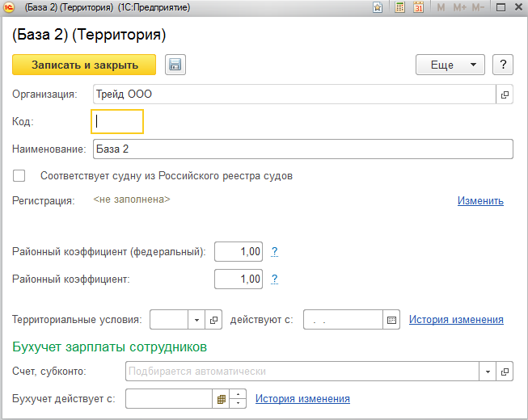Click the Код input field
The width and height of the screenshot is (528, 420).
[118, 121]
